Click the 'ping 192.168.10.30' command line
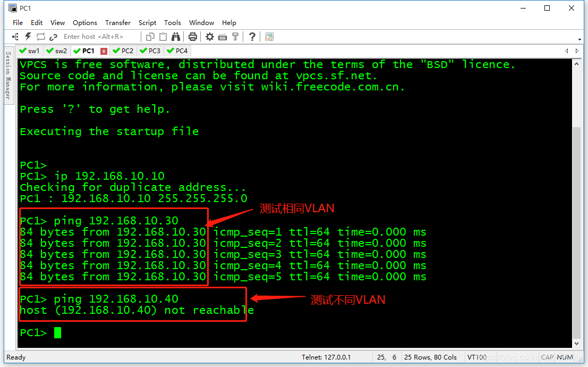 coord(99,221)
